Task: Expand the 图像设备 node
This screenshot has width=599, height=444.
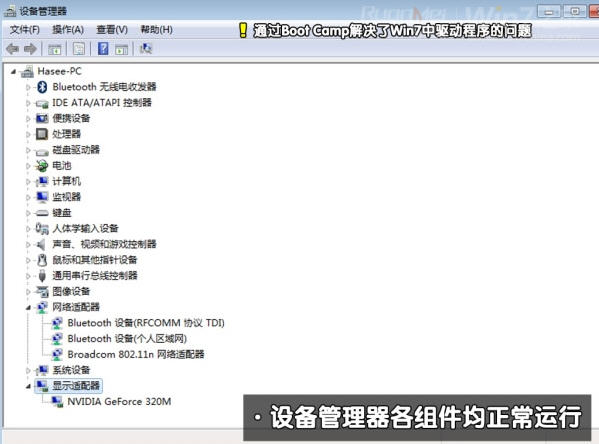Action: pyautogui.click(x=28, y=292)
